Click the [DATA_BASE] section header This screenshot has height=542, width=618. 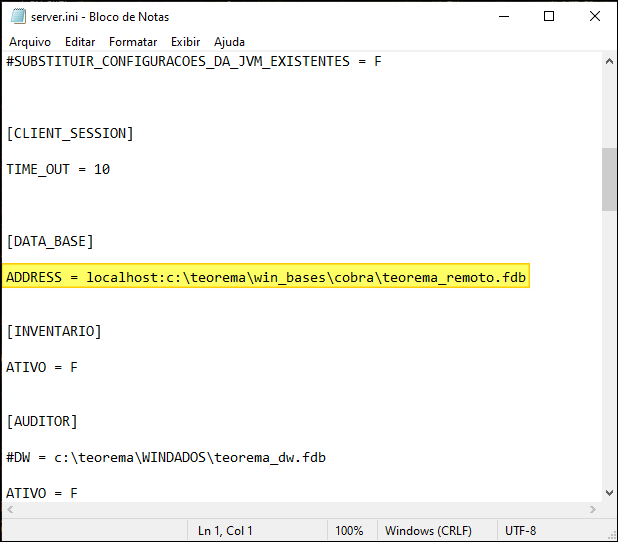[50, 241]
